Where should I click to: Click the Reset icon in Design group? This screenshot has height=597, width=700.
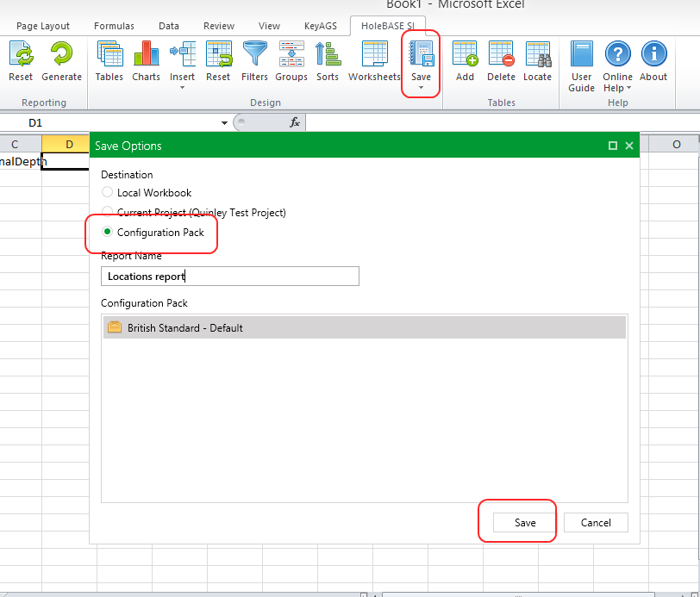tap(218, 53)
